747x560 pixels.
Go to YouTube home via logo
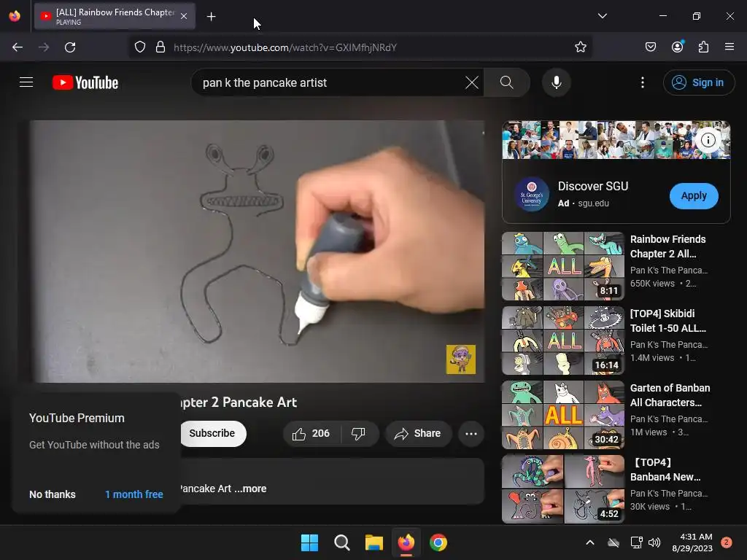(85, 82)
